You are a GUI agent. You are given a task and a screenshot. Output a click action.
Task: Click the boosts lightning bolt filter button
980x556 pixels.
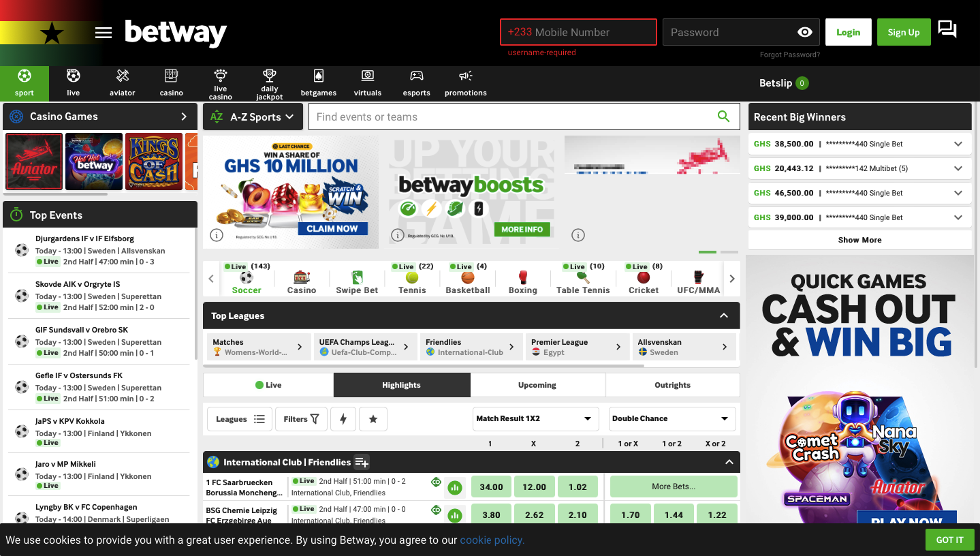click(343, 419)
